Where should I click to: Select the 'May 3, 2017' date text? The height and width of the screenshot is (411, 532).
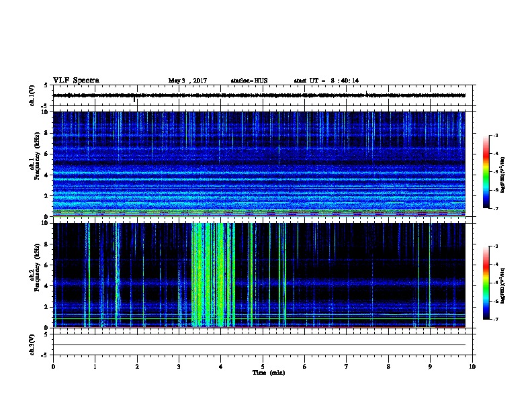point(187,81)
